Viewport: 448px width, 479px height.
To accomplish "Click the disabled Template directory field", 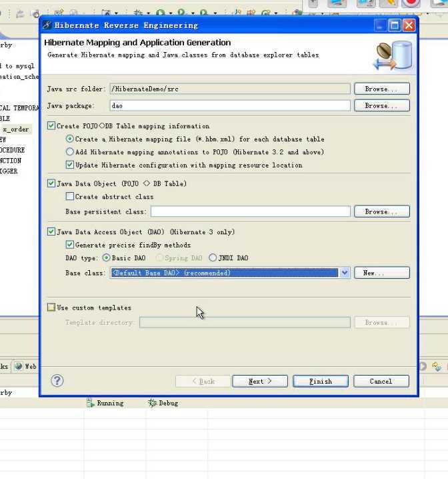I will [245, 322].
